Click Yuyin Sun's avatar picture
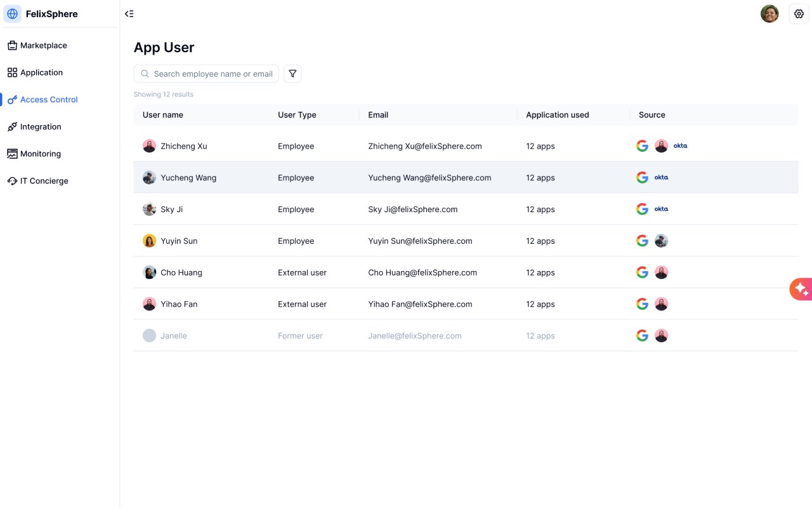812x508 pixels. pos(149,241)
